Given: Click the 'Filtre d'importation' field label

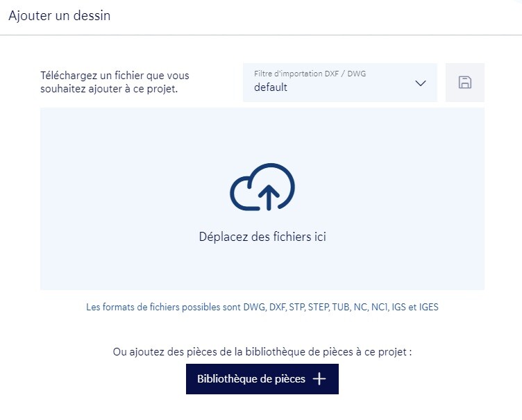Looking at the screenshot, I should coord(310,74).
